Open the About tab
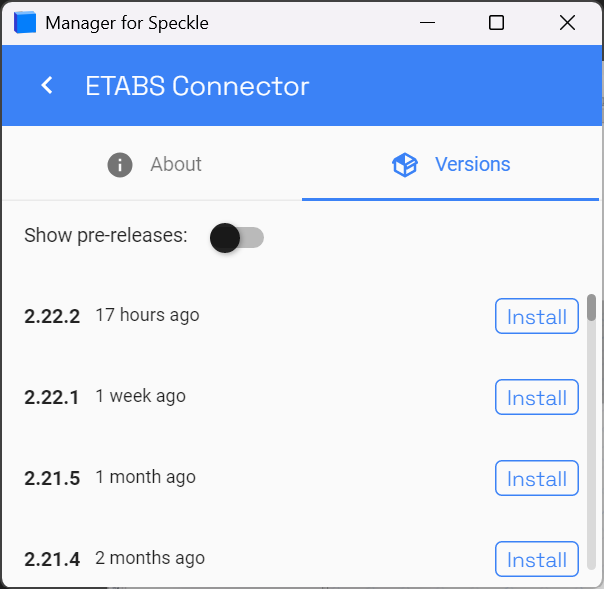The width and height of the screenshot is (604, 589). (x=153, y=164)
